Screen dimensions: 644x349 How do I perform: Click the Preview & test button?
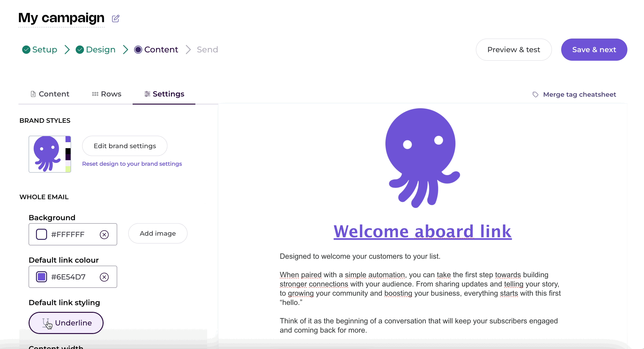point(513,50)
